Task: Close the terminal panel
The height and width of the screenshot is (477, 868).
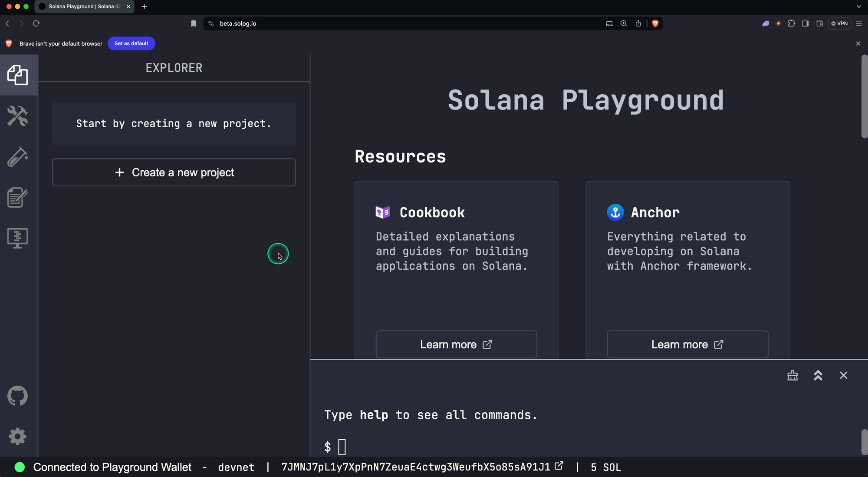Action: pyautogui.click(x=843, y=375)
